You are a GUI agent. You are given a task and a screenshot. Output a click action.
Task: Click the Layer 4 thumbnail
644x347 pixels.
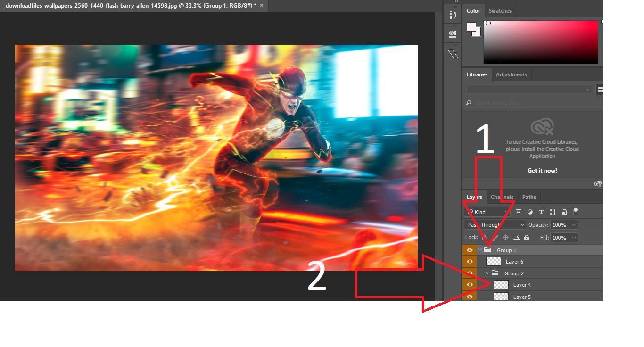tap(501, 285)
